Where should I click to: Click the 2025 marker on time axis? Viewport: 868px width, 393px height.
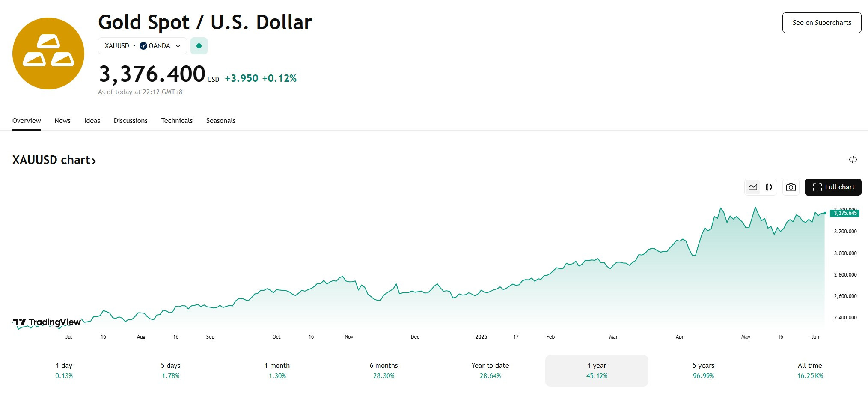point(481,337)
